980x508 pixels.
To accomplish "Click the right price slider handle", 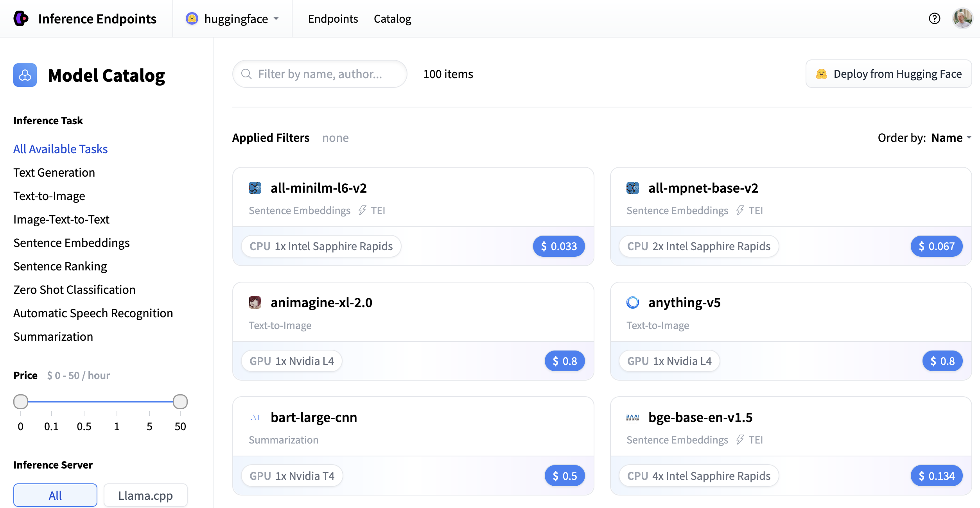I will click(180, 401).
